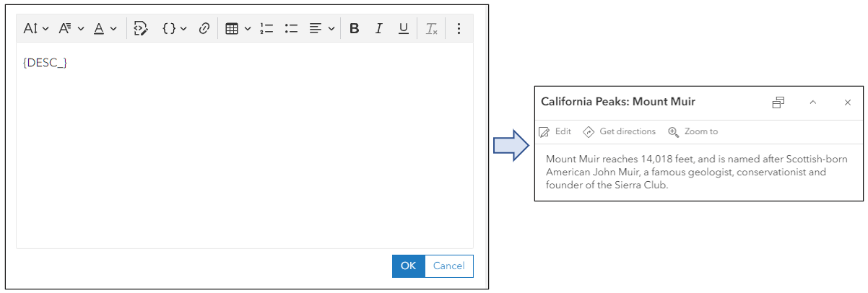Toggle underline formatting
The height and width of the screenshot is (293, 868).
point(404,29)
